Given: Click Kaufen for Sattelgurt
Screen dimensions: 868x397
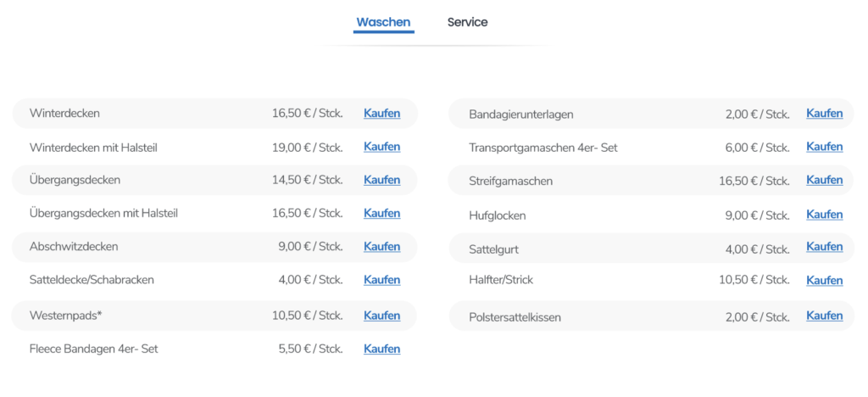Looking at the screenshot, I should click(x=824, y=247).
